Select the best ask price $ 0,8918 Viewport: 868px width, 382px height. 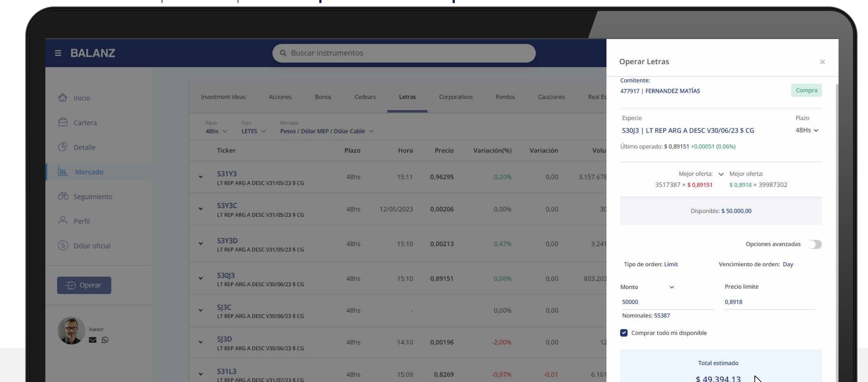pyautogui.click(x=740, y=185)
